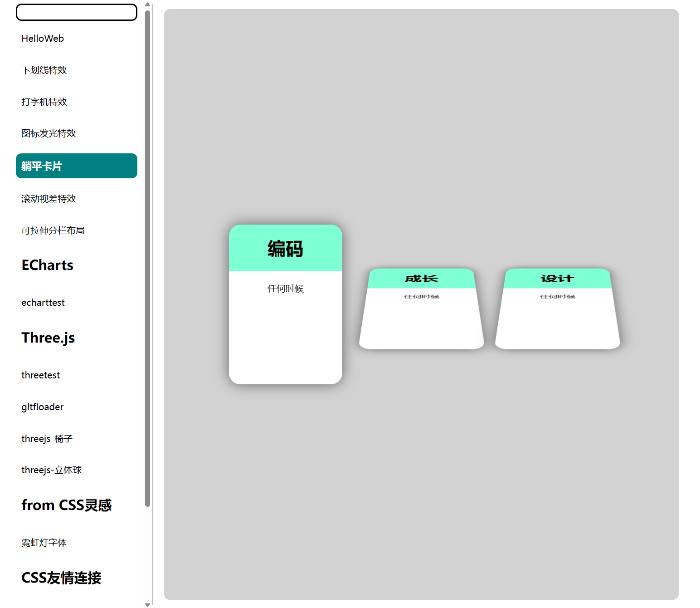Click the Three.js section heading
700x608 pixels.
point(48,338)
